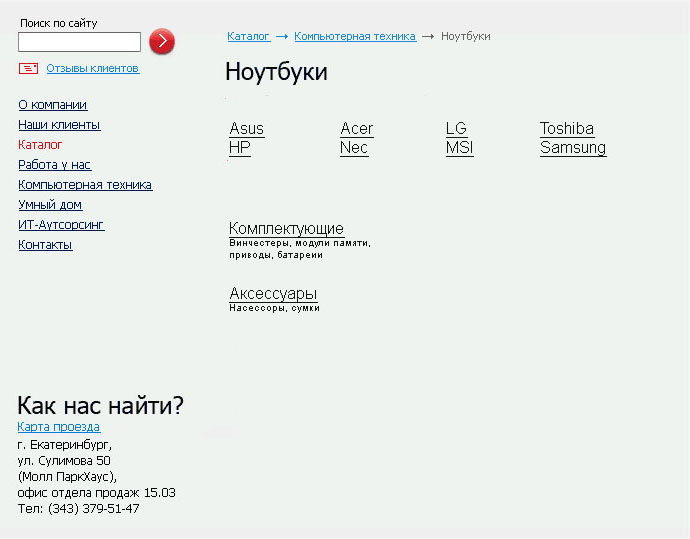Image resolution: width=690 pixels, height=539 pixels.
Task: Choose the Asus laptop brand
Action: (x=246, y=129)
